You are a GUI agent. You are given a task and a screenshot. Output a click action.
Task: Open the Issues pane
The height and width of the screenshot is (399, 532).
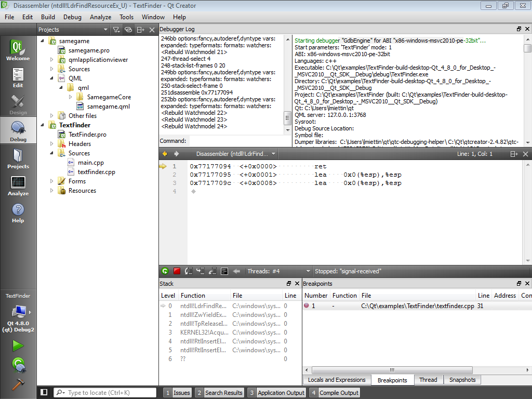(177, 393)
